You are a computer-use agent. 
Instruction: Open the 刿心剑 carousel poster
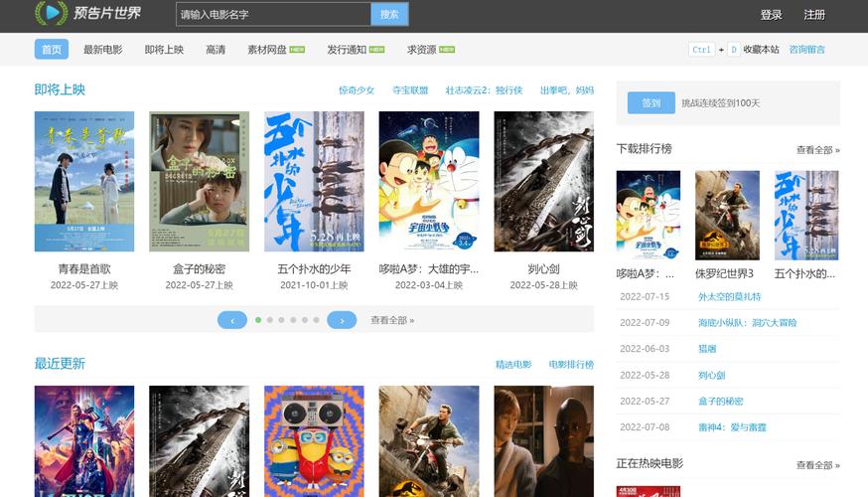tap(543, 181)
